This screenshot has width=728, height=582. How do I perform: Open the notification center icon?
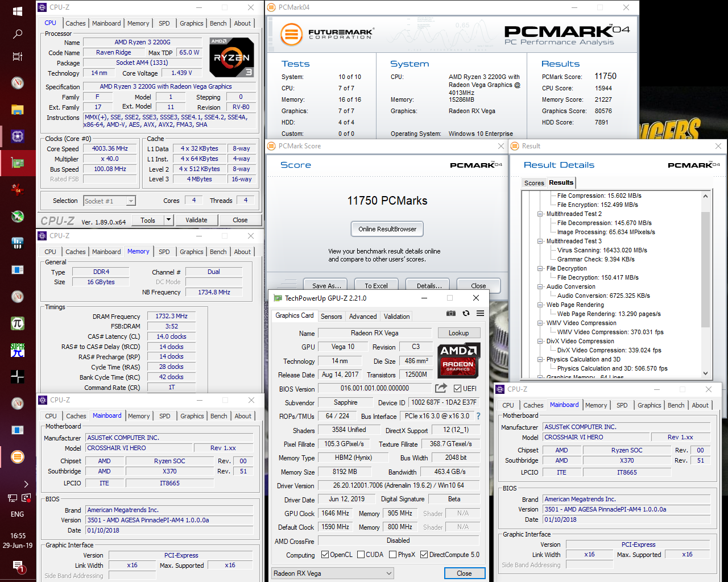pyautogui.click(x=18, y=566)
